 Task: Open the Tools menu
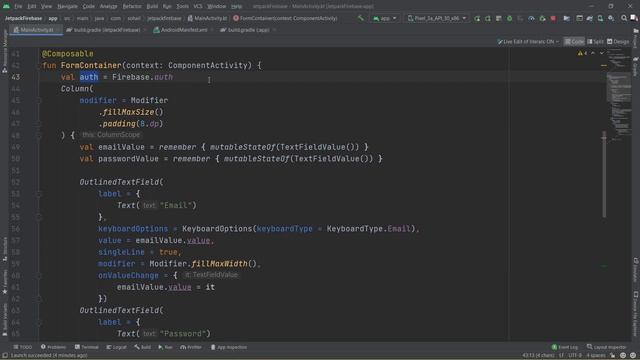182,6
